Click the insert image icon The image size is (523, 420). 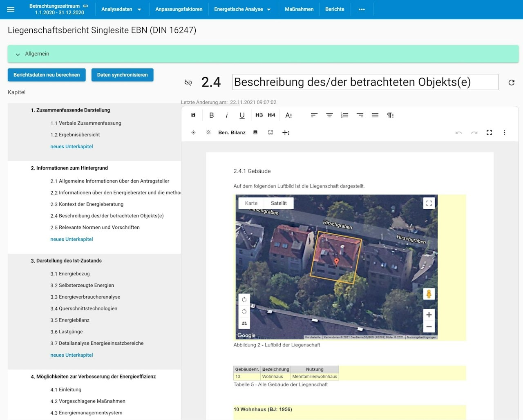(x=255, y=132)
